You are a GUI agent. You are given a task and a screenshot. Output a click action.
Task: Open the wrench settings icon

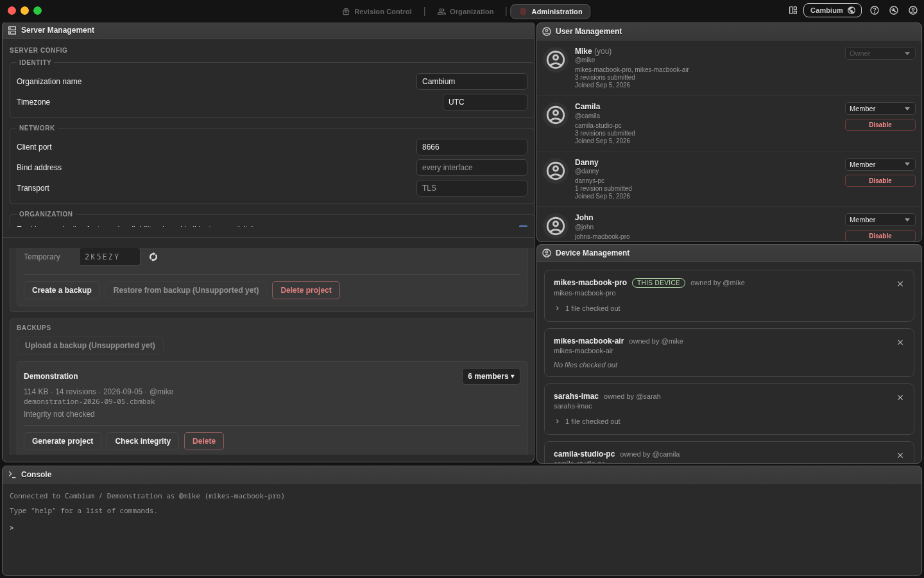(894, 10)
